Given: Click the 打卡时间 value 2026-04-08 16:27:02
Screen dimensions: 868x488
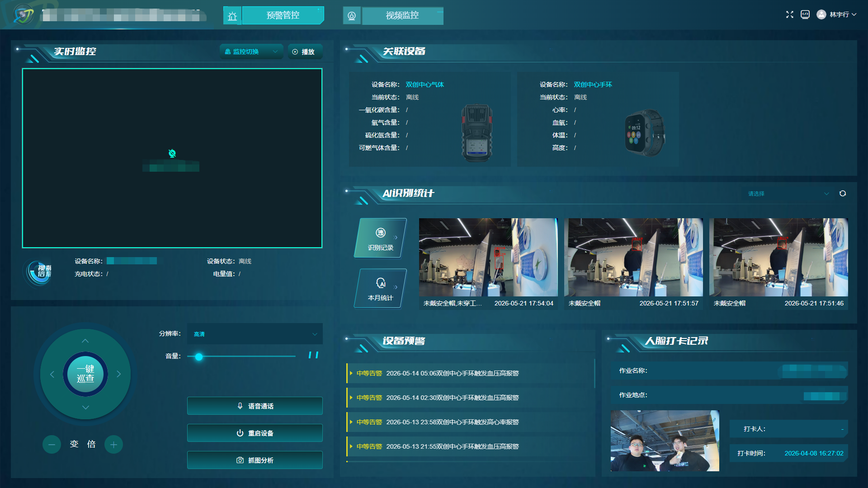Looking at the screenshot, I should pos(814,453).
